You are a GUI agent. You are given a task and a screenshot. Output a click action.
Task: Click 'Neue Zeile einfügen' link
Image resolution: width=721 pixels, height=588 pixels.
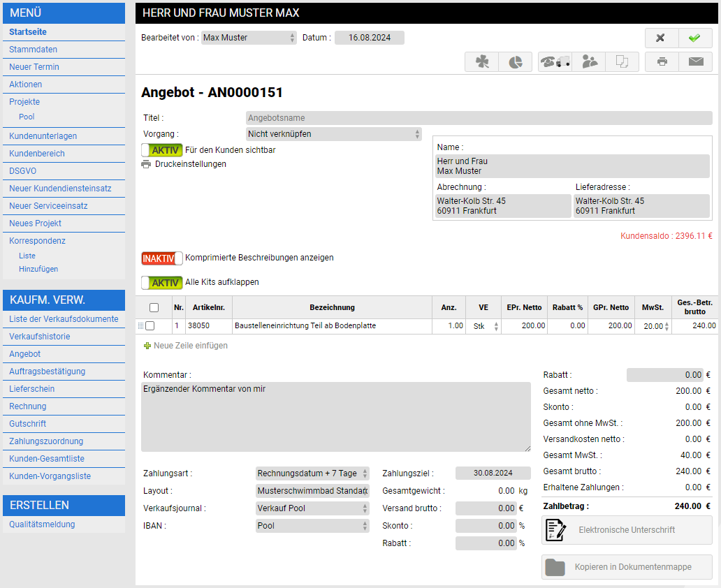(190, 346)
